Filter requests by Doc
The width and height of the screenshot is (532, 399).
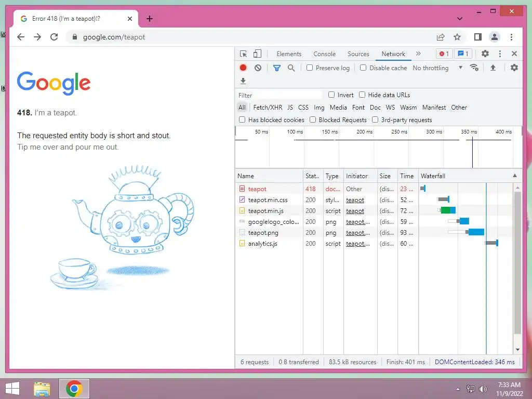[375, 108]
